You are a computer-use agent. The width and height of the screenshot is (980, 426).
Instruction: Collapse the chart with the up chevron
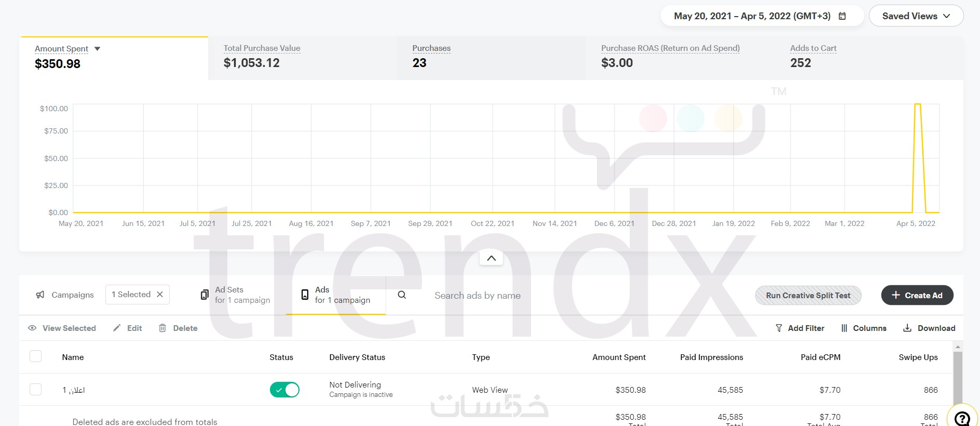coord(491,258)
